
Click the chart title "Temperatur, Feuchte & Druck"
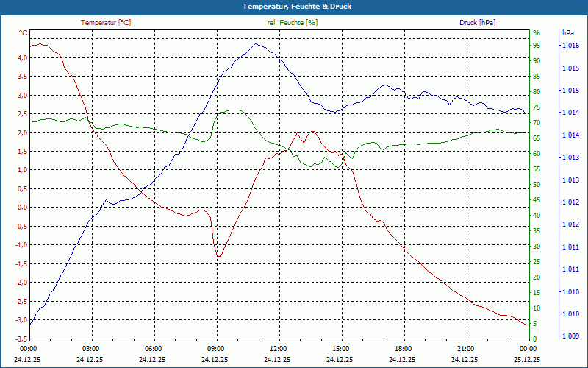click(x=297, y=7)
